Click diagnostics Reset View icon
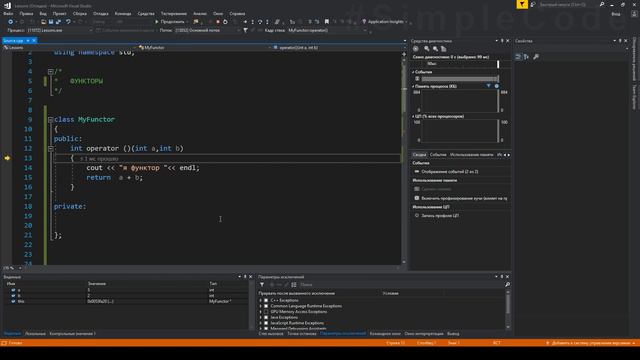Image resolution: width=640 pixels, height=360 pixels. (443, 49)
